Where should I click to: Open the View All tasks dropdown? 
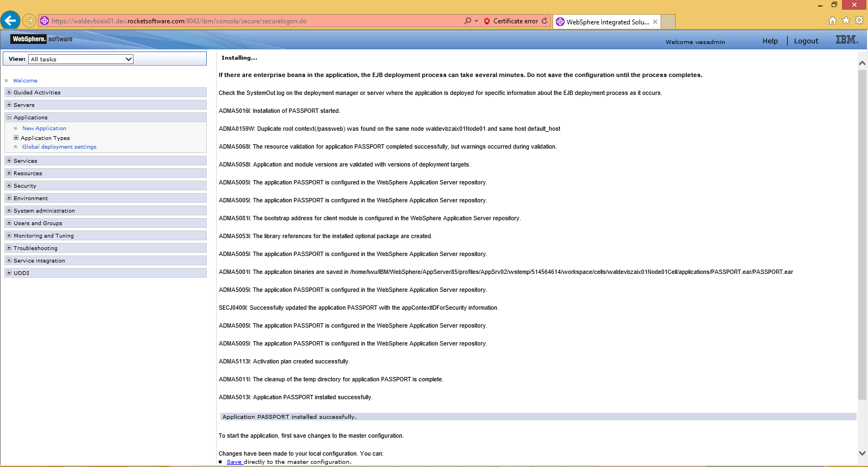[x=81, y=59]
